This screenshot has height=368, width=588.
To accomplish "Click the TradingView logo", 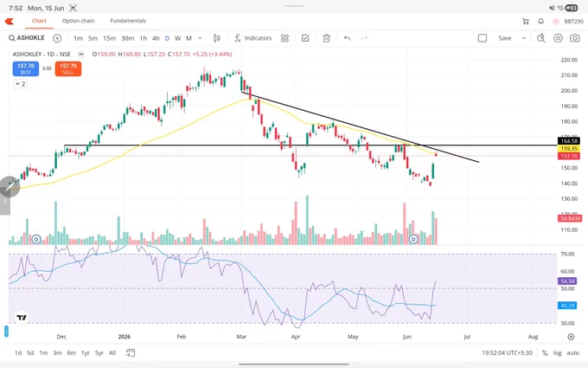I will point(22,318).
